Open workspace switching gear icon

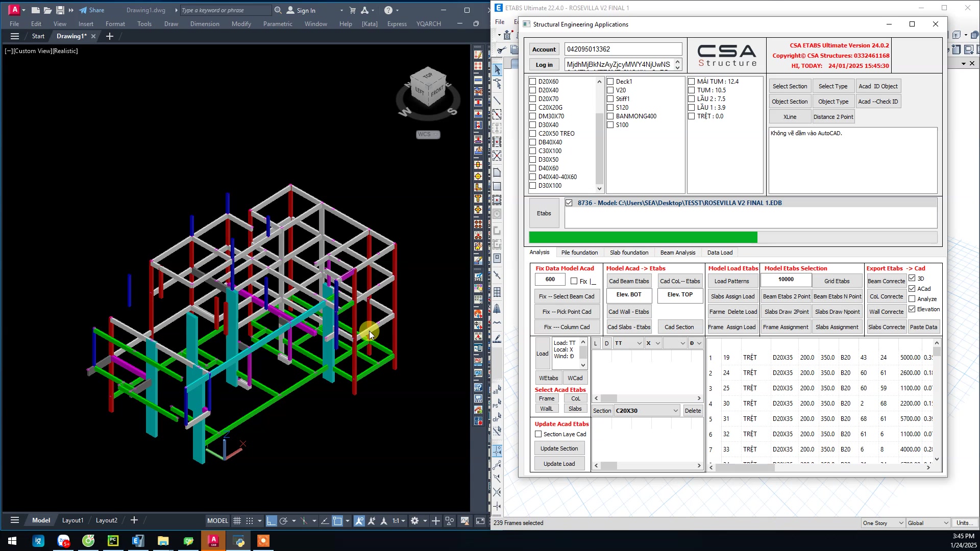tap(415, 521)
